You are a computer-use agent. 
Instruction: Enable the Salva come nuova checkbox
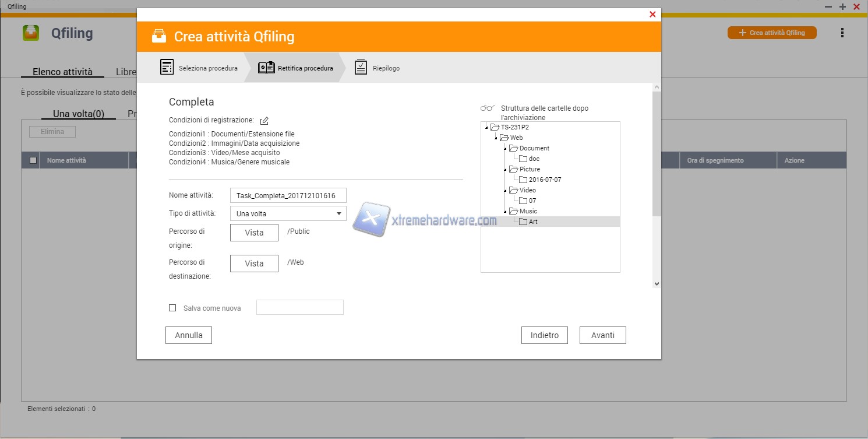(x=172, y=308)
